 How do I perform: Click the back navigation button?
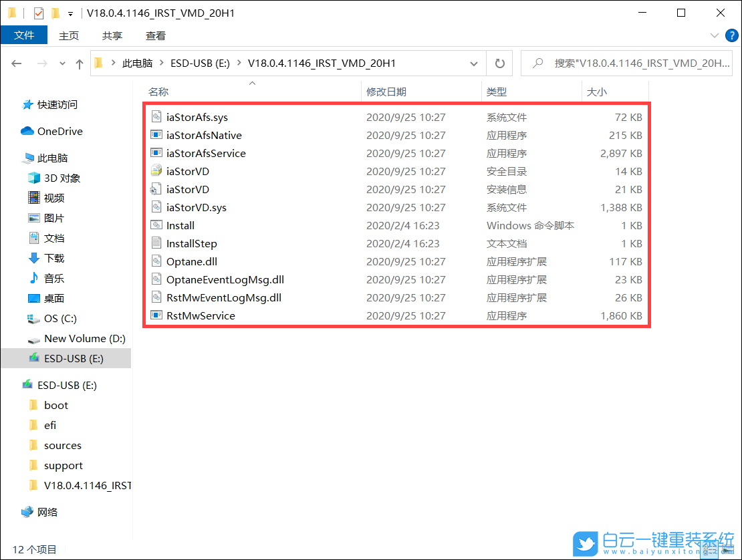[x=16, y=63]
